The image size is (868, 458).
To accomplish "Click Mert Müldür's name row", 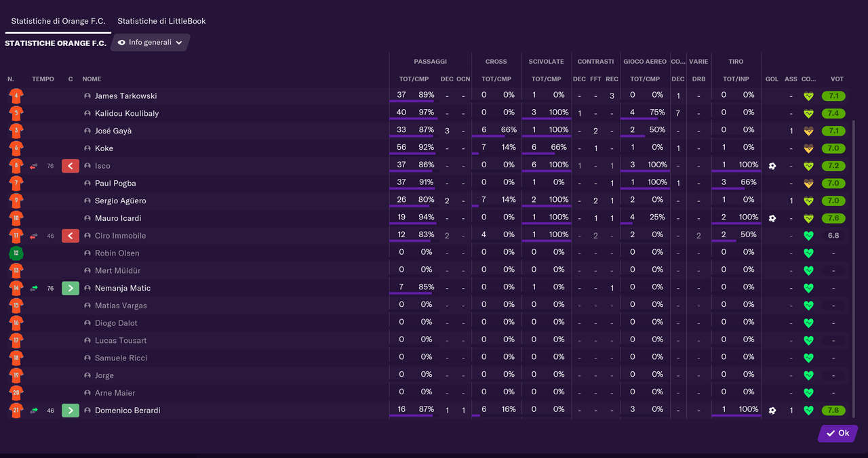I will (117, 270).
